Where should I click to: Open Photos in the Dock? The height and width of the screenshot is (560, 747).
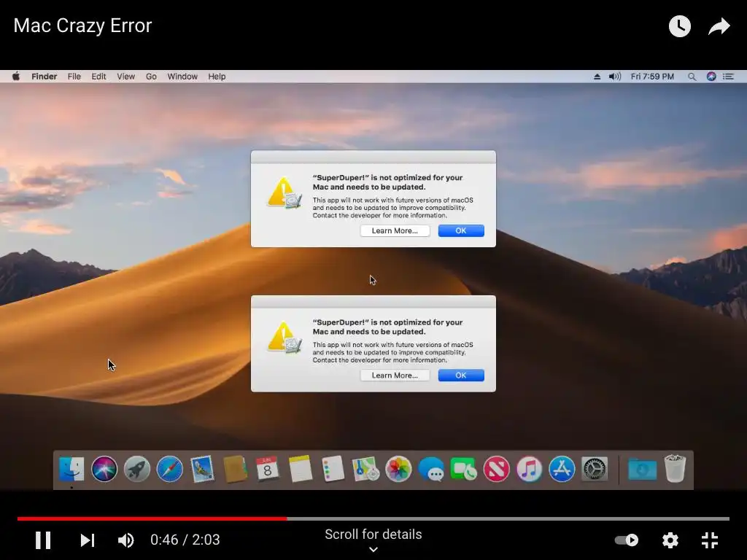coord(398,469)
